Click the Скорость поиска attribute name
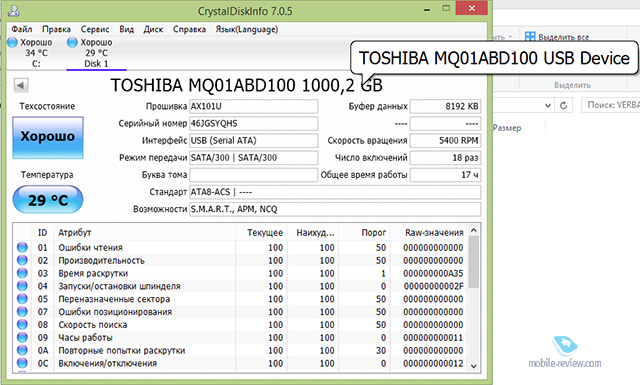 [93, 325]
